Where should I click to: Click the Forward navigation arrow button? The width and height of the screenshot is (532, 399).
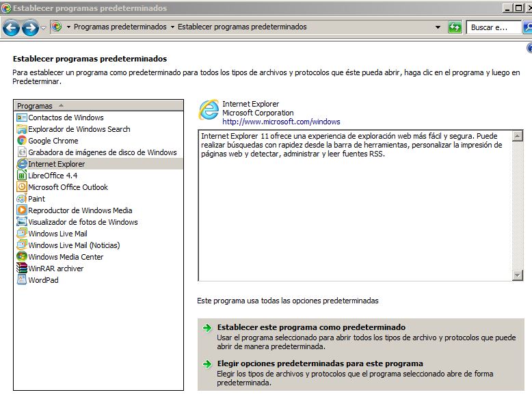point(30,27)
